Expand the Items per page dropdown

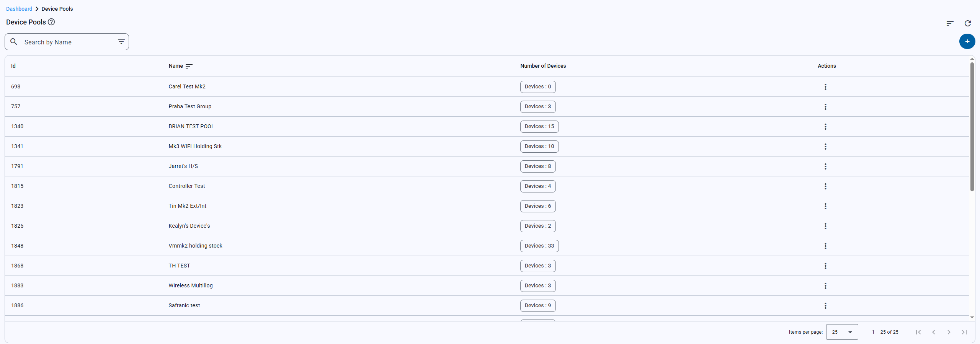click(842, 332)
